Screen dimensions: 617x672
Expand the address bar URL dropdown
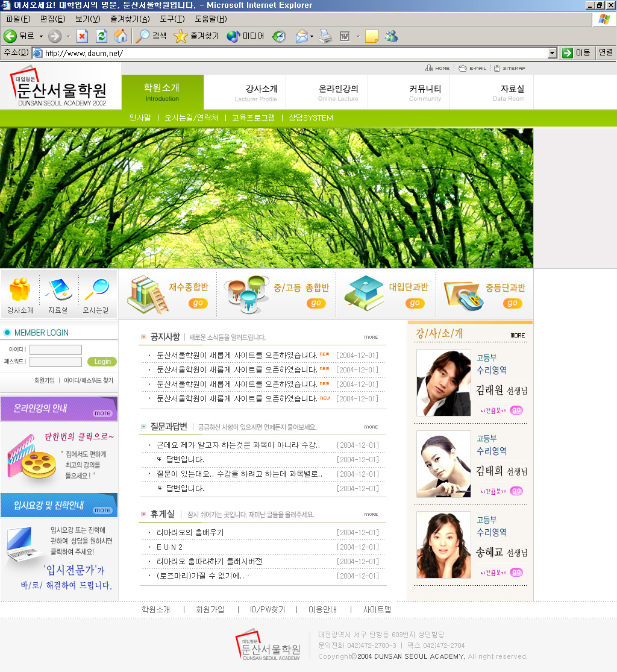553,53
